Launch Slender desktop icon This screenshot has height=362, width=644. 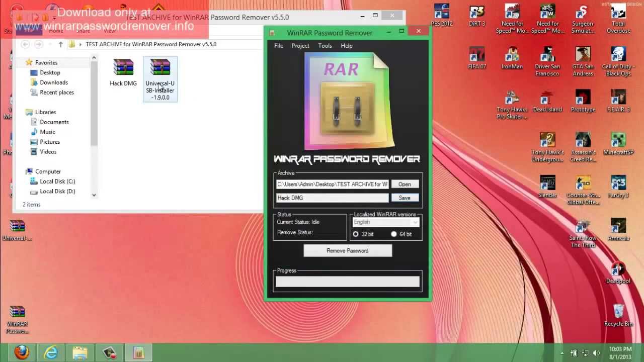pyautogui.click(x=547, y=187)
